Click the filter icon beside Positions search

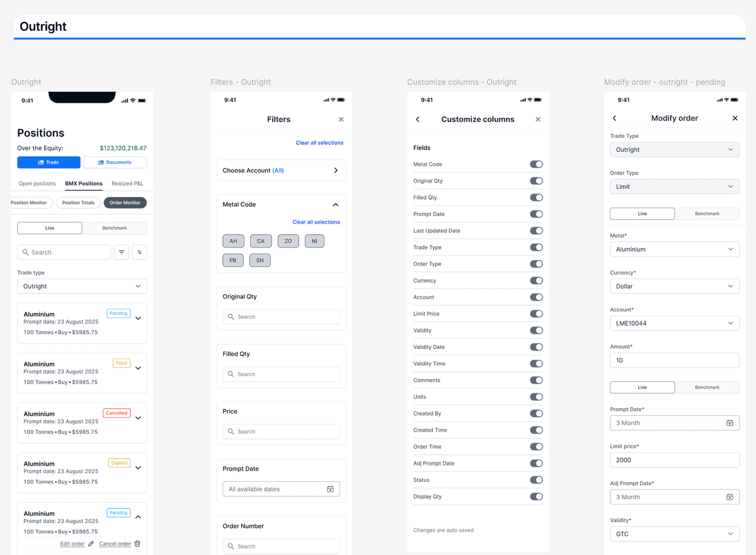click(122, 252)
